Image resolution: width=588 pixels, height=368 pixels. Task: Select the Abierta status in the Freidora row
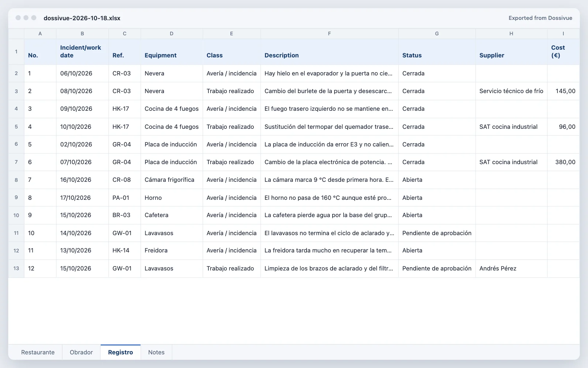437,251
